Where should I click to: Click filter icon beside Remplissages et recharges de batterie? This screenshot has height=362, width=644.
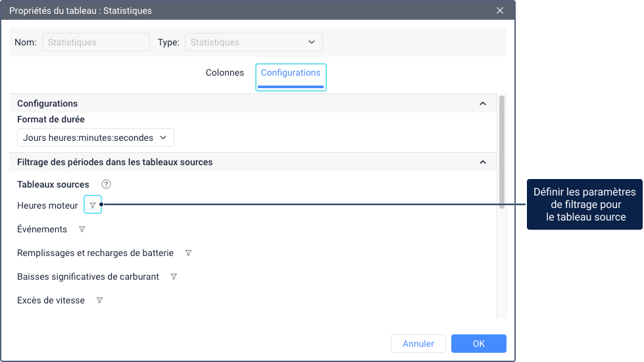pyautogui.click(x=188, y=253)
